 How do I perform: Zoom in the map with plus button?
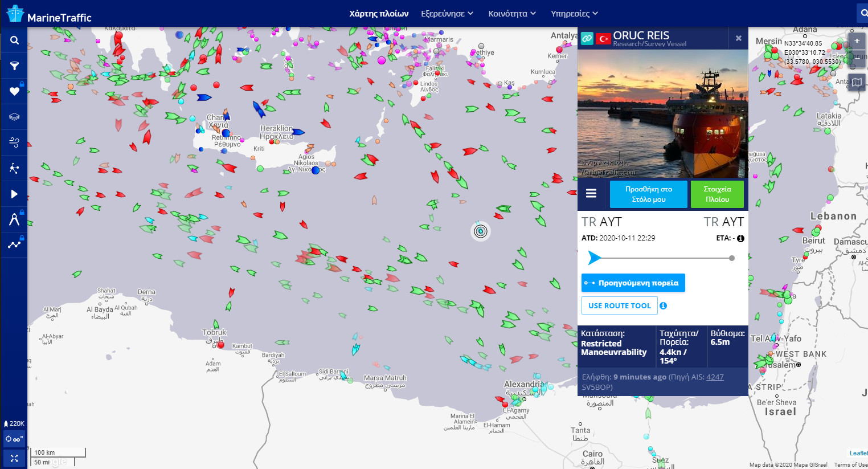(857, 41)
